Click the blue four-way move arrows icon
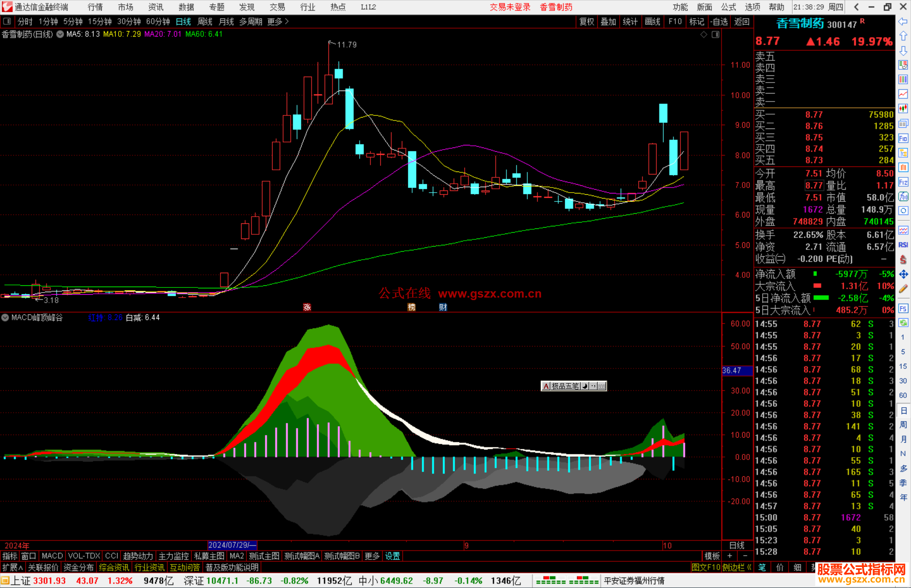The width and height of the screenshot is (911, 588). 903,274
